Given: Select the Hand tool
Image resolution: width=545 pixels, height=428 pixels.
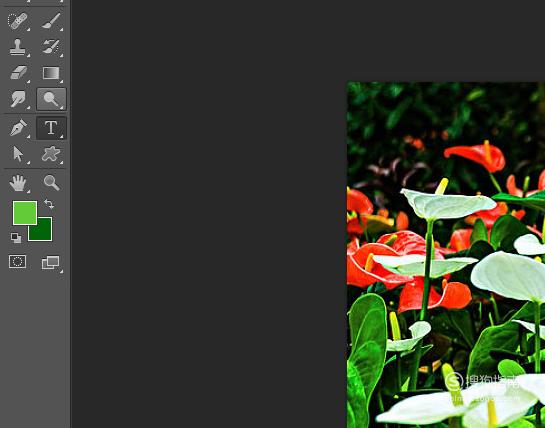Looking at the screenshot, I should click(x=18, y=183).
